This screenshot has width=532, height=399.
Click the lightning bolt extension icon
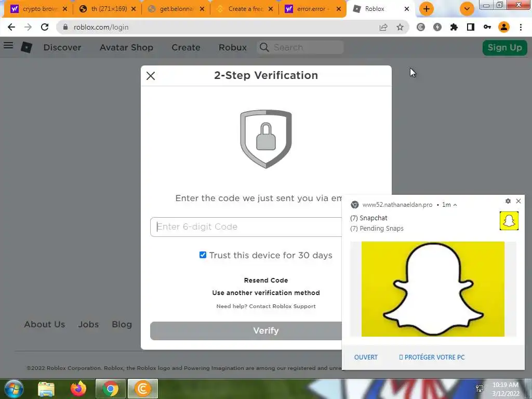pos(437,27)
